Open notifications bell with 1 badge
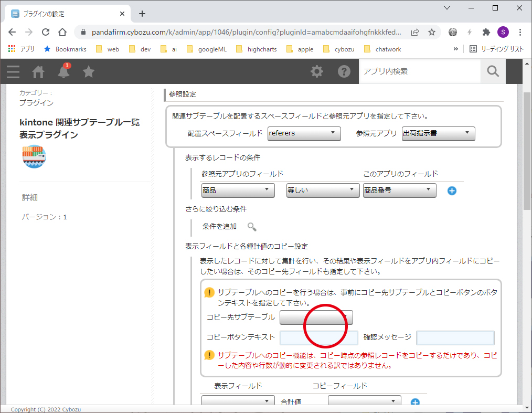 pos(63,71)
